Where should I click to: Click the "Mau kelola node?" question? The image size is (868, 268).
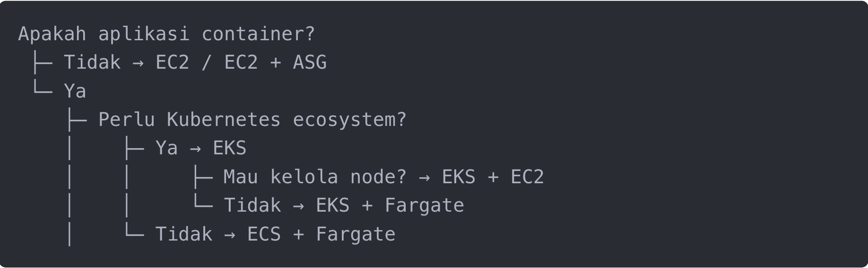314,177
